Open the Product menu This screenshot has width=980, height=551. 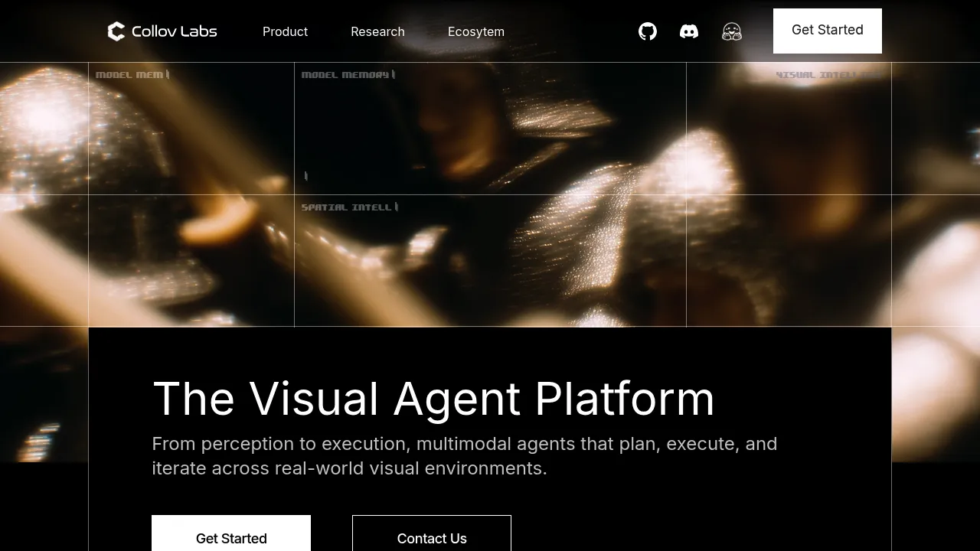pos(285,31)
